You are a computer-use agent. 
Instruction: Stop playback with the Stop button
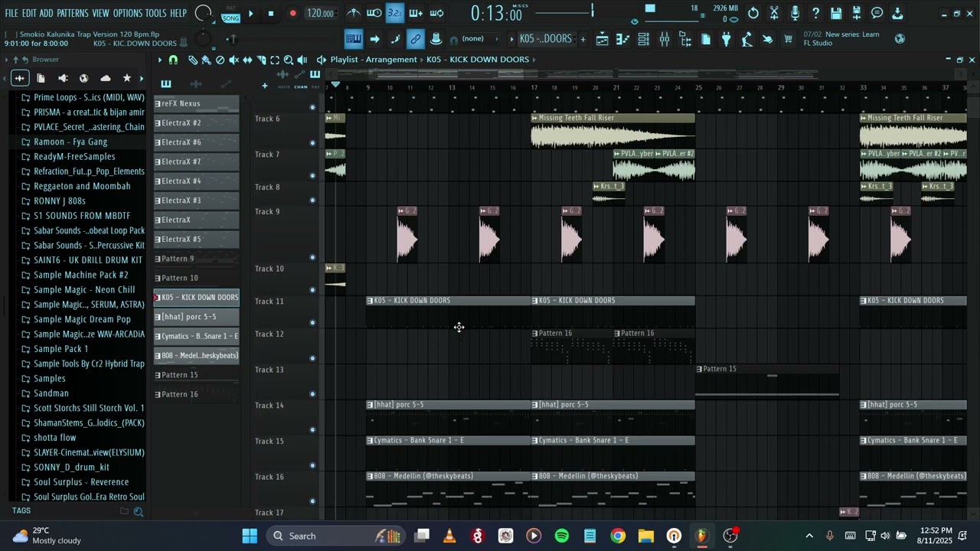click(271, 13)
